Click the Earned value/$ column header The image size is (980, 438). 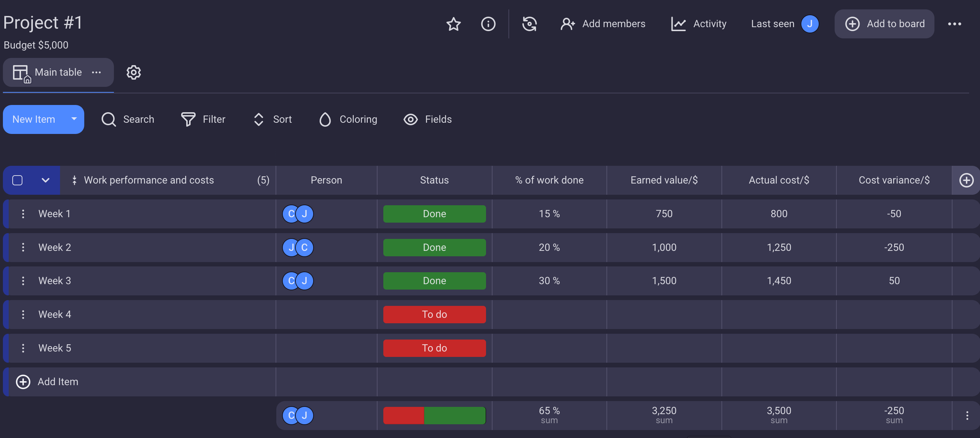[664, 180]
